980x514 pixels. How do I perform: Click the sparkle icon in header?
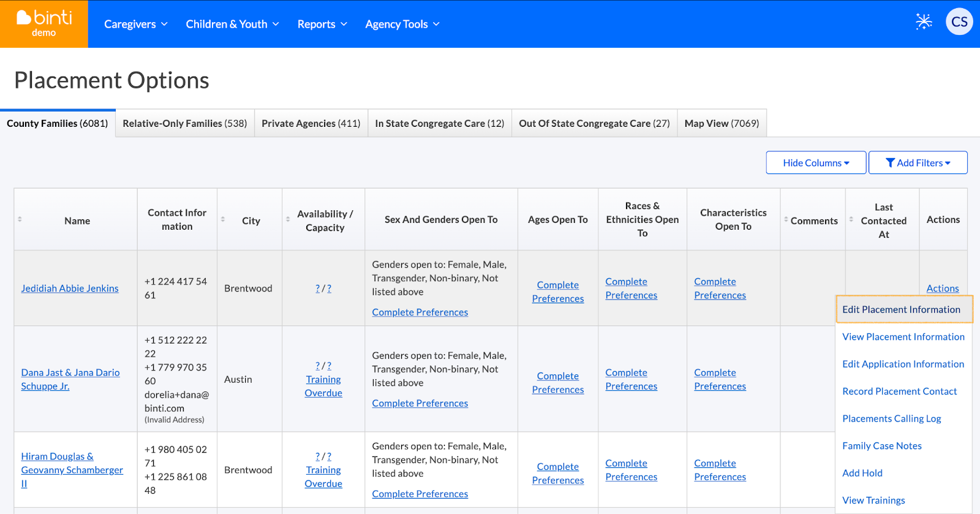pyautogui.click(x=924, y=22)
